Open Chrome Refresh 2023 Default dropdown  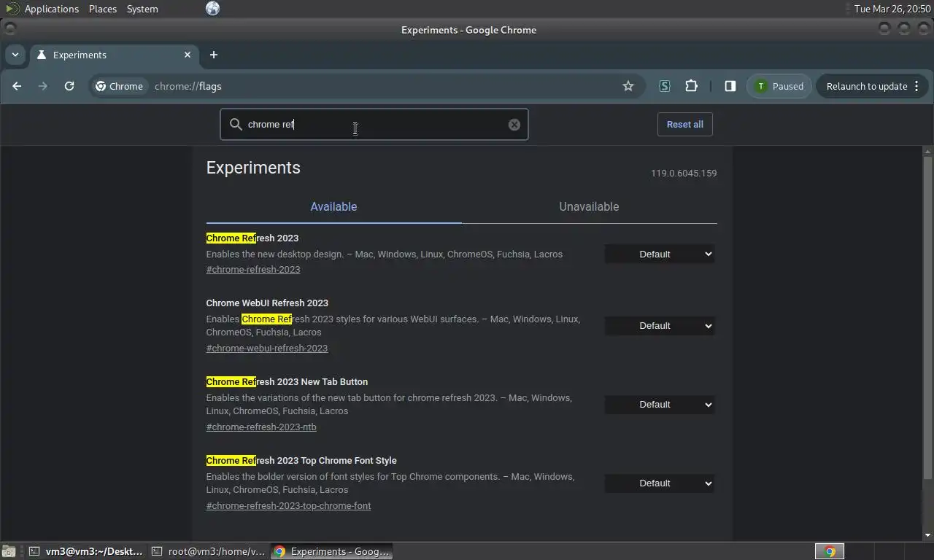pos(660,254)
